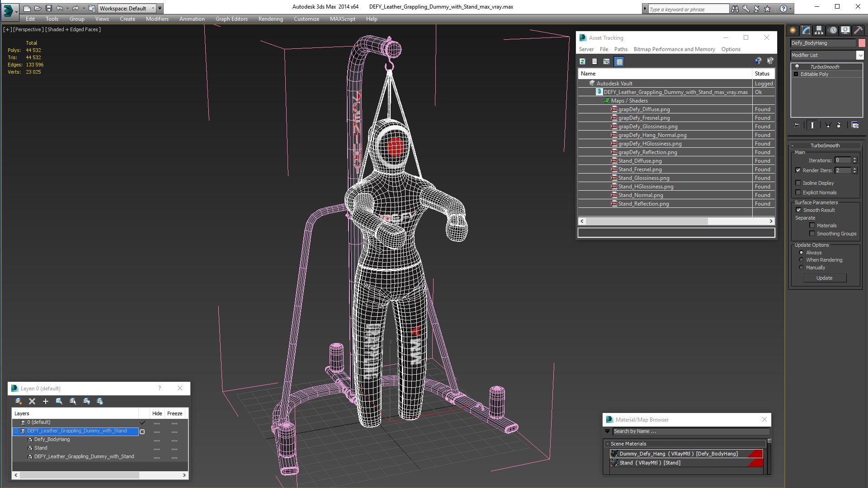This screenshot has height=488, width=868.
Task: Open the Rendering menu
Action: click(270, 19)
